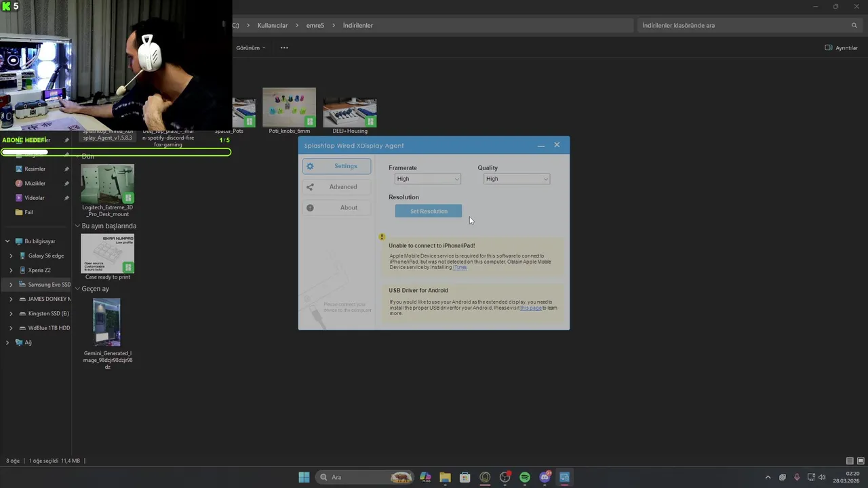Click the emre5 breadcrumb in Explorer
This screenshot has width=868, height=488.
pyautogui.click(x=315, y=25)
